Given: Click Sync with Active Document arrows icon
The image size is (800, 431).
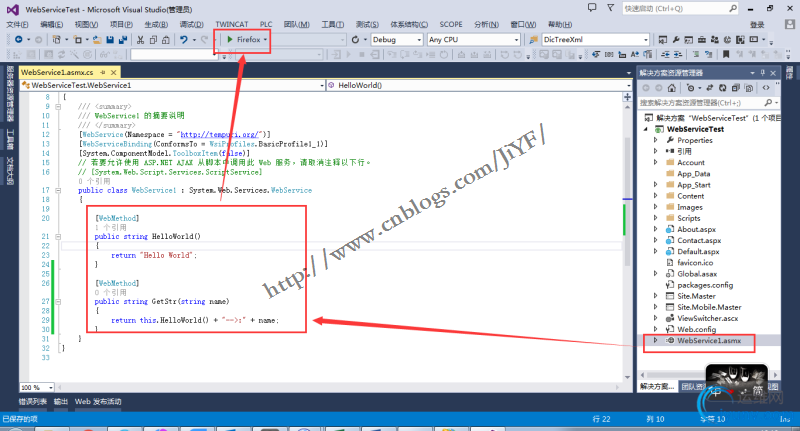Looking at the screenshot, I should 710,88.
